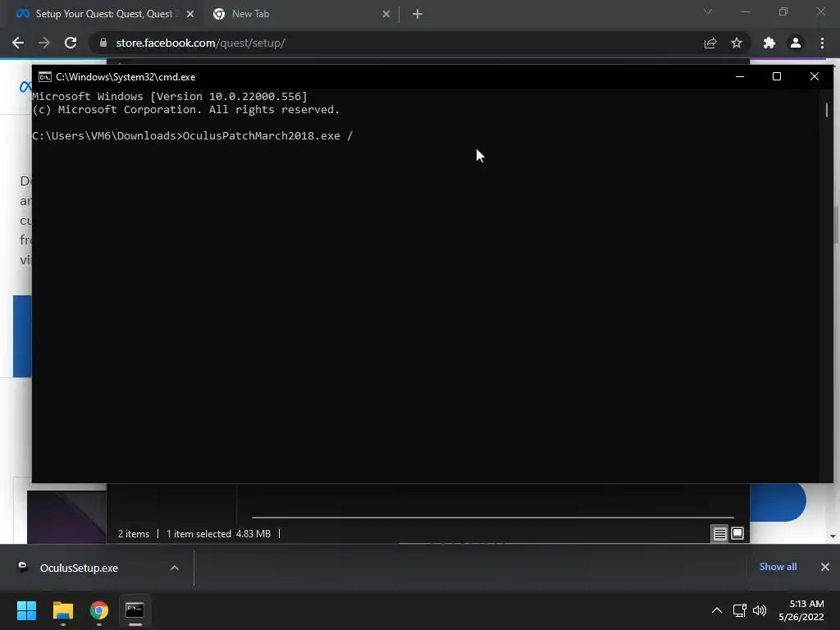Image resolution: width=840 pixels, height=630 pixels.
Task: Open Chrome extensions puzzle icon
Action: [x=769, y=43]
